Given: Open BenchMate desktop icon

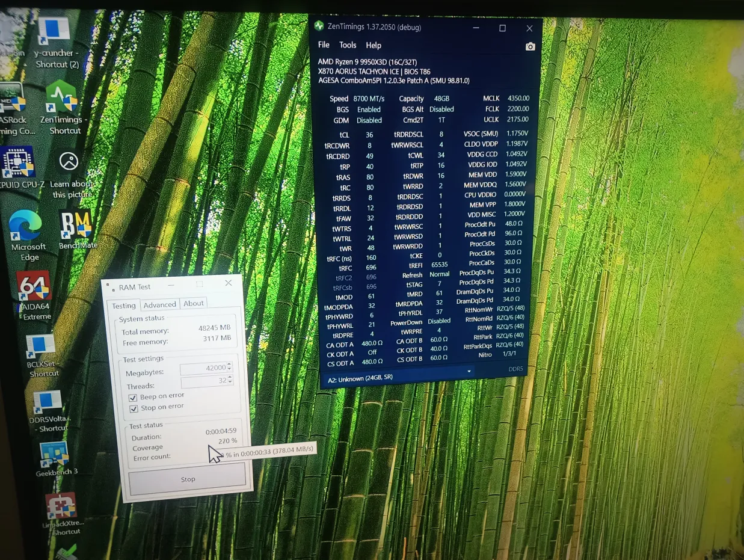Looking at the screenshot, I should tap(76, 229).
